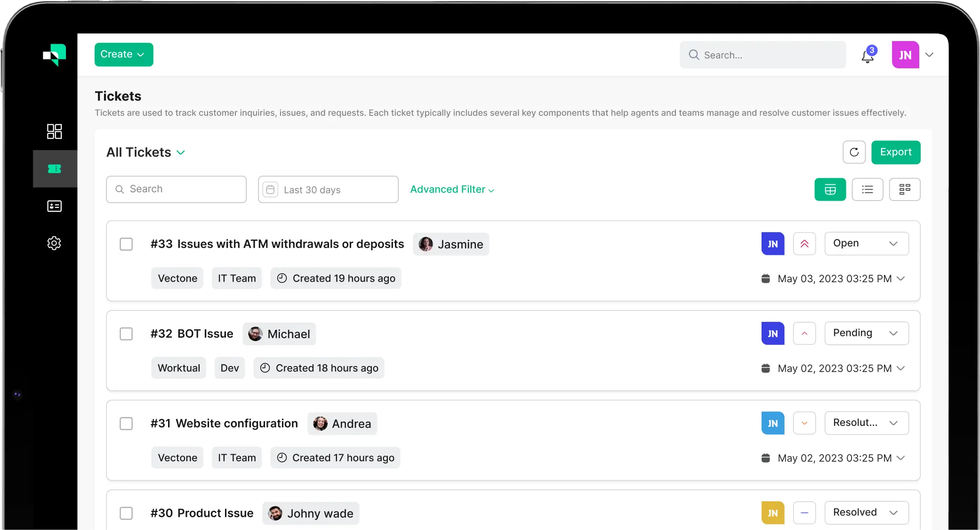
Task: Click high priority icon on ticket #32
Action: click(804, 334)
